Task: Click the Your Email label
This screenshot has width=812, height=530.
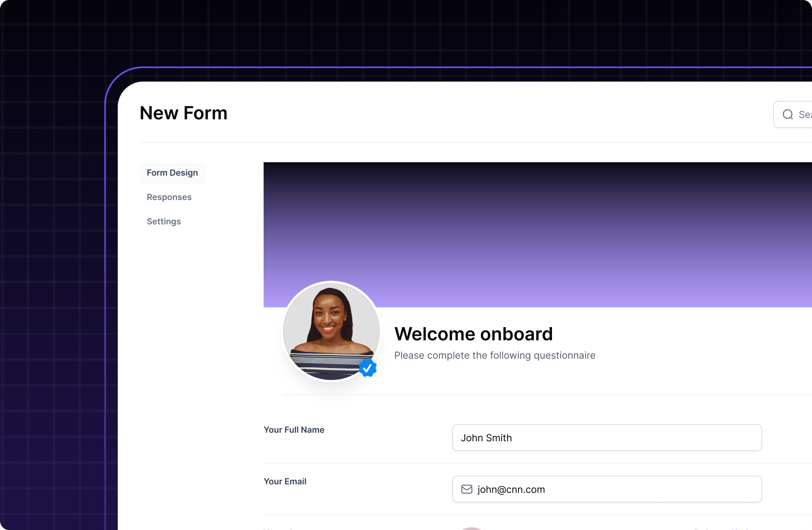Action: 285,481
